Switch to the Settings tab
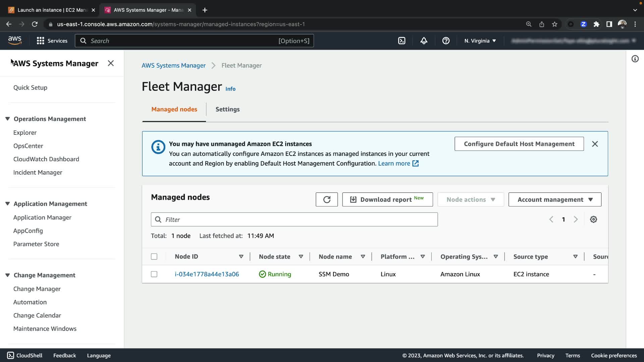The image size is (644, 362). tap(227, 109)
